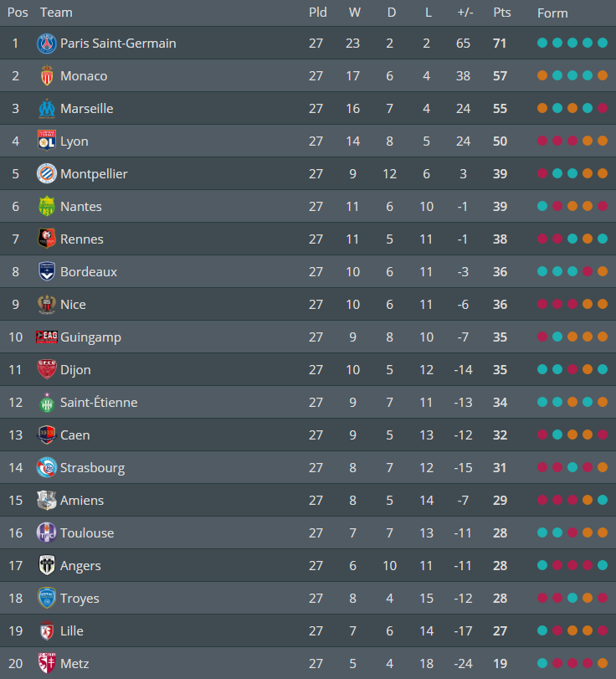Click the Saint-Étienne green crest
Viewport: 616px width, 679px height.
(47, 403)
